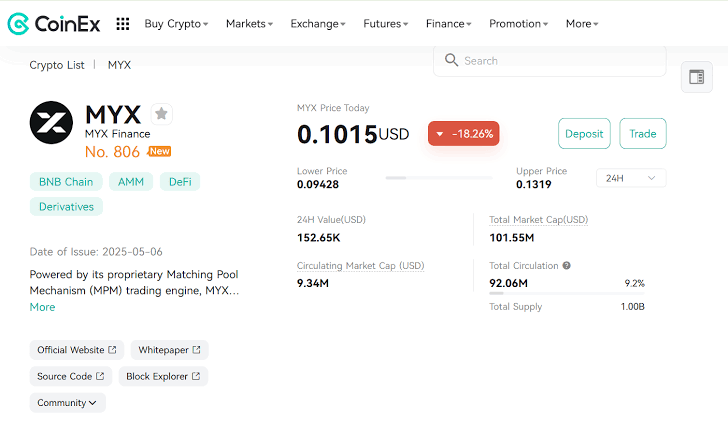Open the apps grid menu icon

[123, 23]
